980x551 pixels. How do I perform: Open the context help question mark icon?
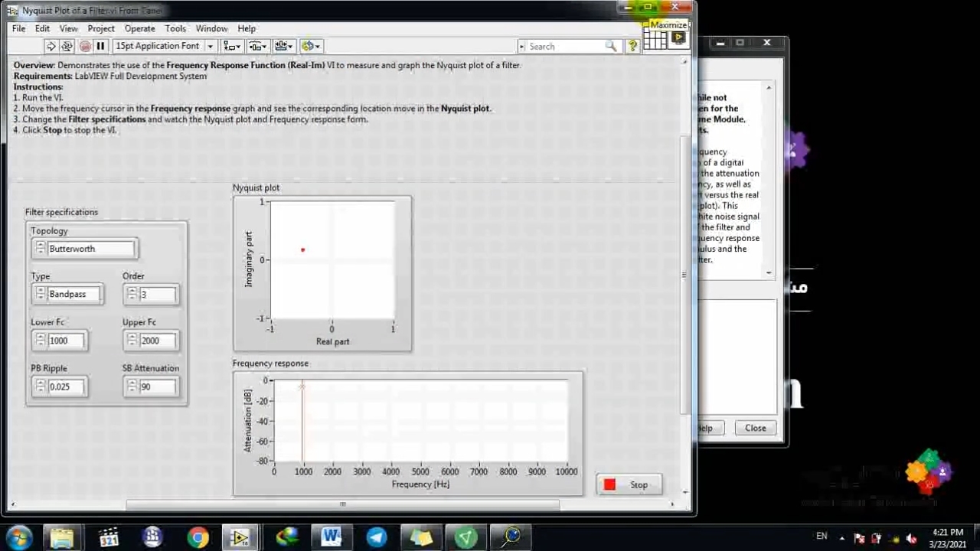[x=632, y=46]
